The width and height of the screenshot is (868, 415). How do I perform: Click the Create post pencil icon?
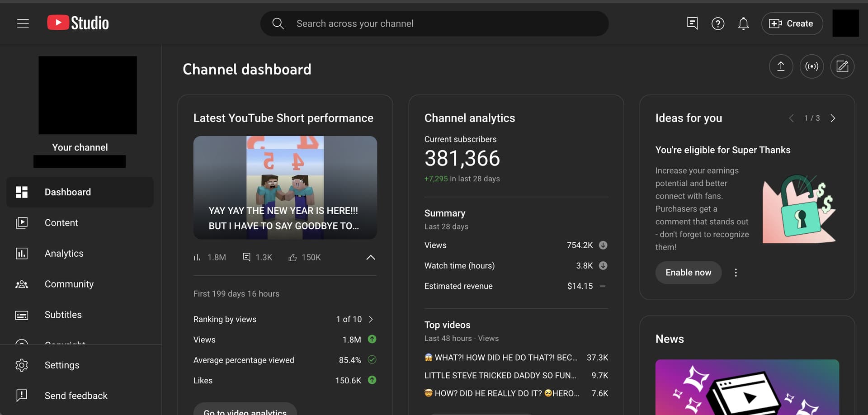[842, 66]
